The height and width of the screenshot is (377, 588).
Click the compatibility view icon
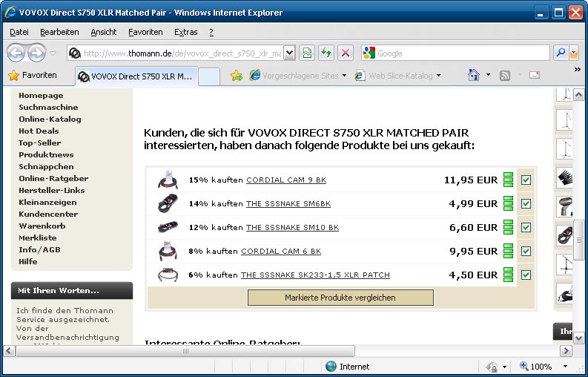(307, 53)
